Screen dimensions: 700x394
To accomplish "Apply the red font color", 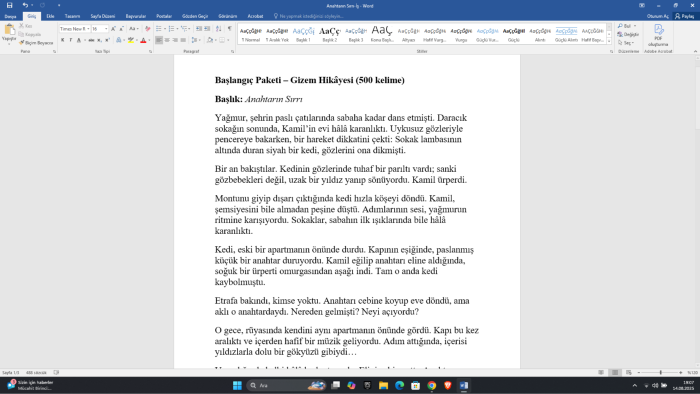I will [143, 40].
